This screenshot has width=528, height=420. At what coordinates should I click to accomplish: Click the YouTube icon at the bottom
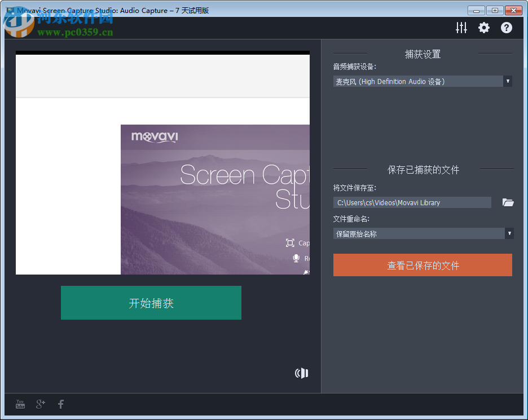(x=20, y=404)
